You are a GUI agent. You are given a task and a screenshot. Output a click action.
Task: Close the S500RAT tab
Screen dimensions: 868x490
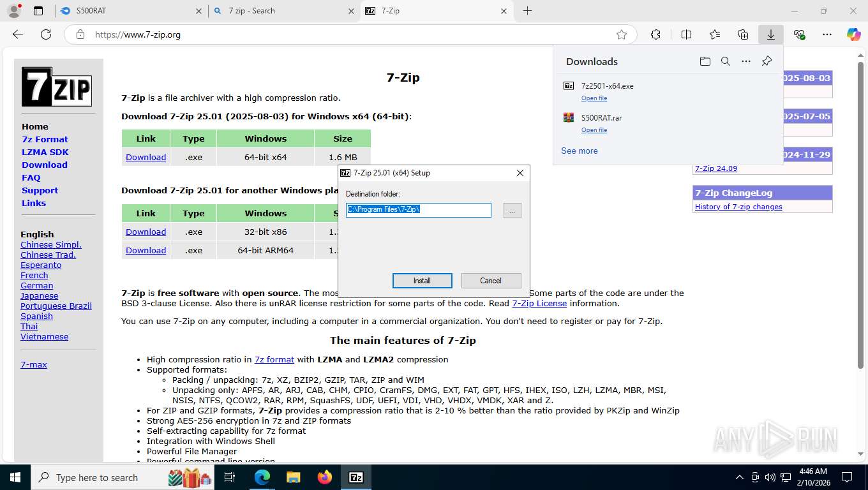[198, 11]
